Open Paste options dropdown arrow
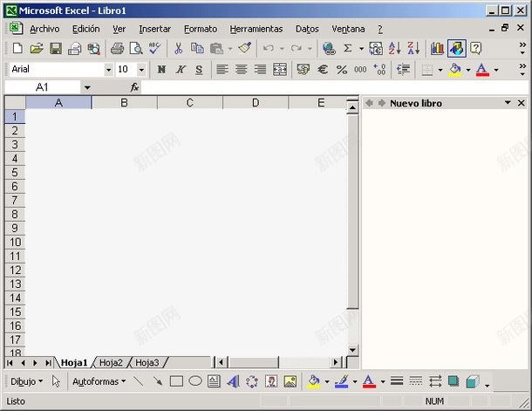 230,49
